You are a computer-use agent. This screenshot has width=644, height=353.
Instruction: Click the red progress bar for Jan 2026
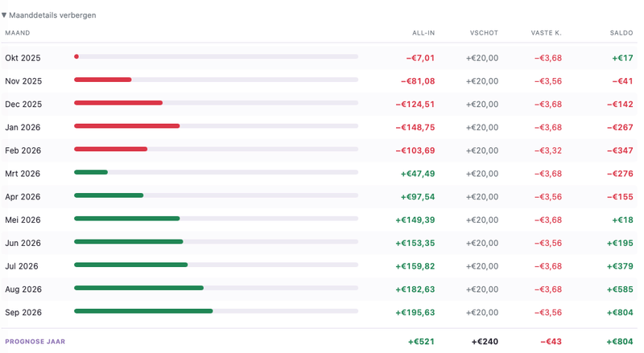(127, 126)
